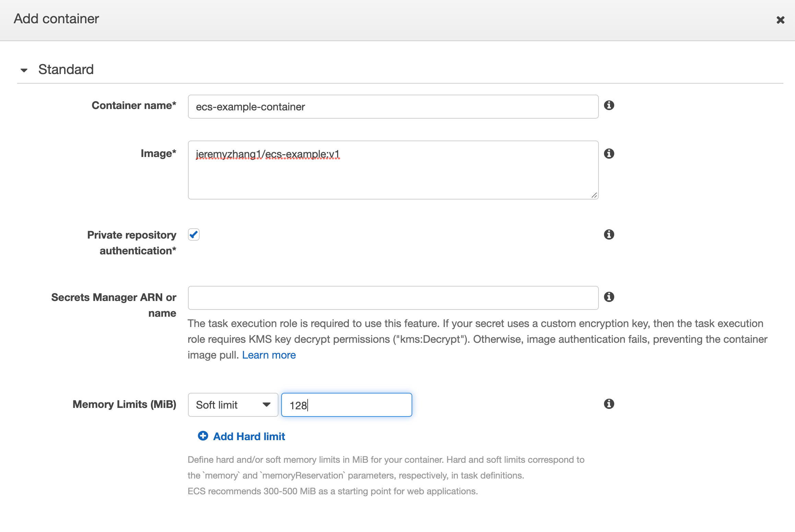Uncheck Private repository authentication checkbox
The height and width of the screenshot is (532, 795).
pyautogui.click(x=194, y=234)
